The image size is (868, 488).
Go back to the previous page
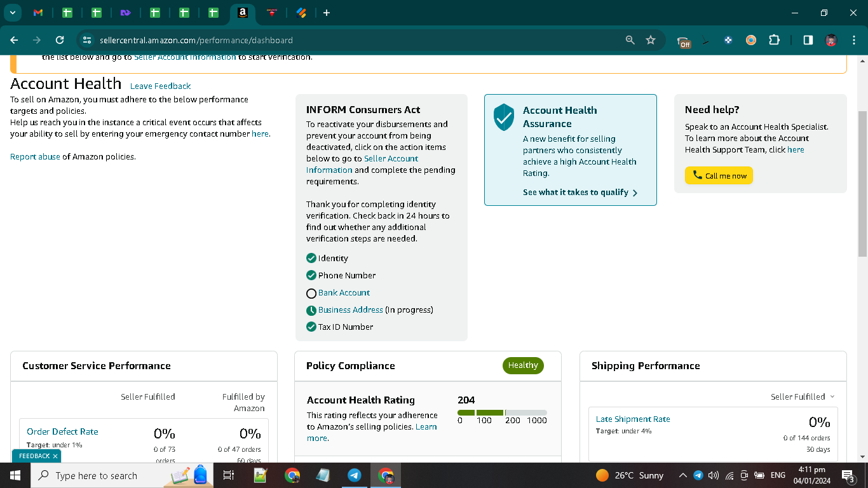click(x=14, y=40)
